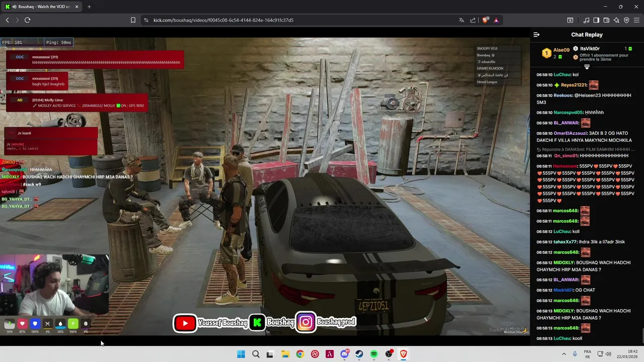Screen dimensions: 644x362
Task: Click Instagram logo in stream overlay
Action: (305, 323)
